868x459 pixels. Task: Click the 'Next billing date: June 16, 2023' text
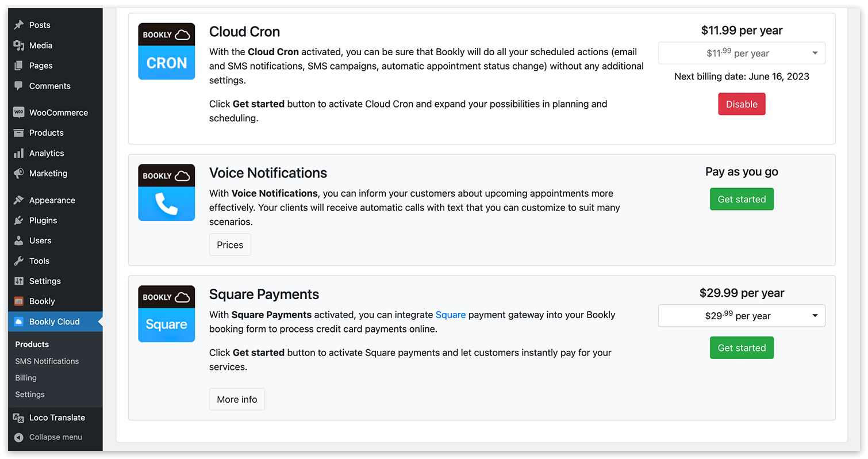coord(742,76)
